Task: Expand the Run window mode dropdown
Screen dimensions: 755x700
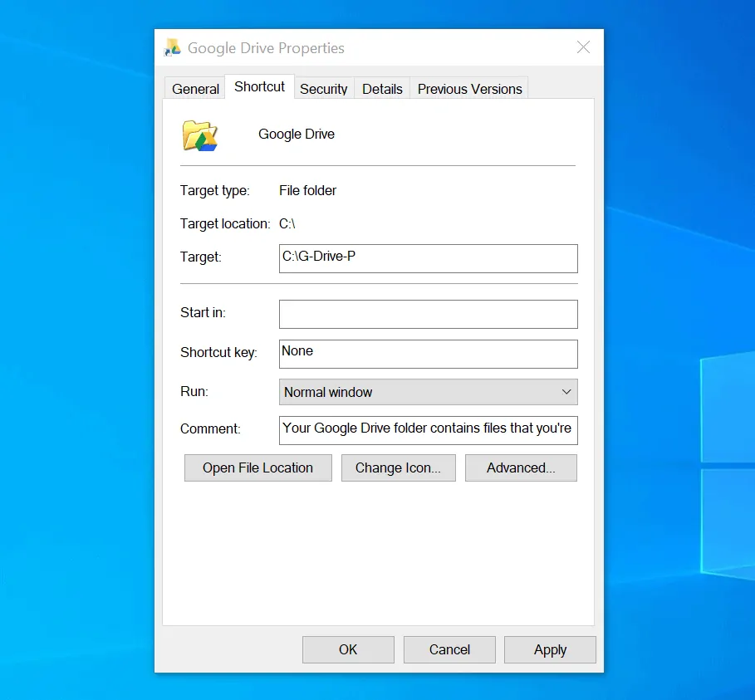Action: pos(428,392)
